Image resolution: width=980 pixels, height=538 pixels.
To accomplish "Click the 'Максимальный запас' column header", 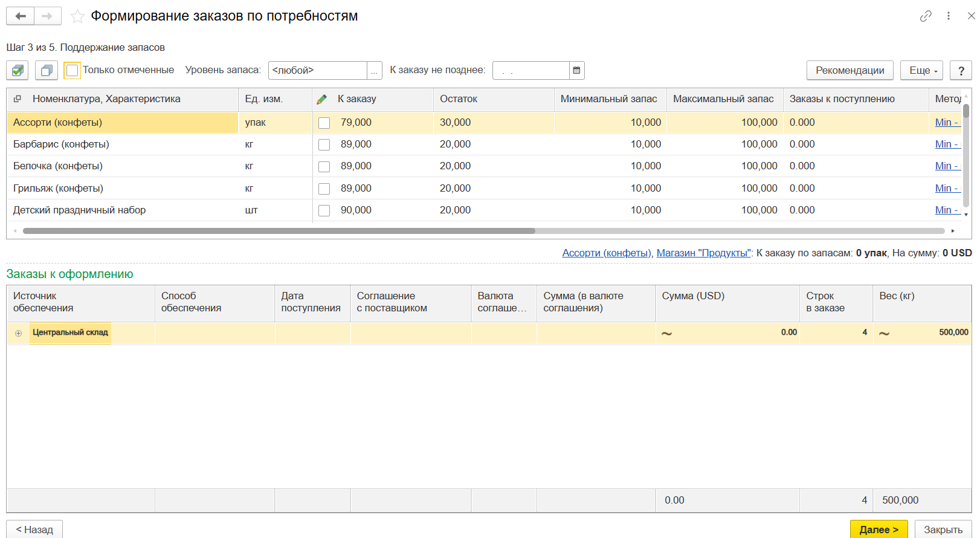I will (723, 99).
